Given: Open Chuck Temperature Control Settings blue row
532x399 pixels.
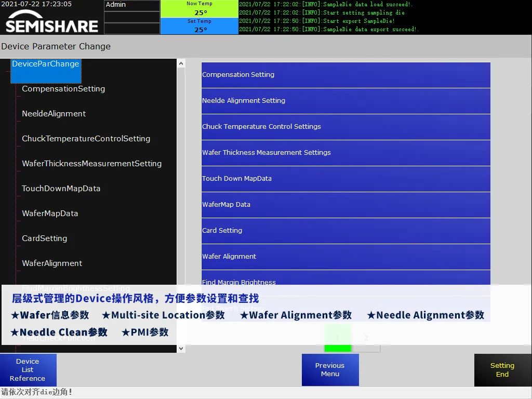Looking at the screenshot, I should [345, 127].
